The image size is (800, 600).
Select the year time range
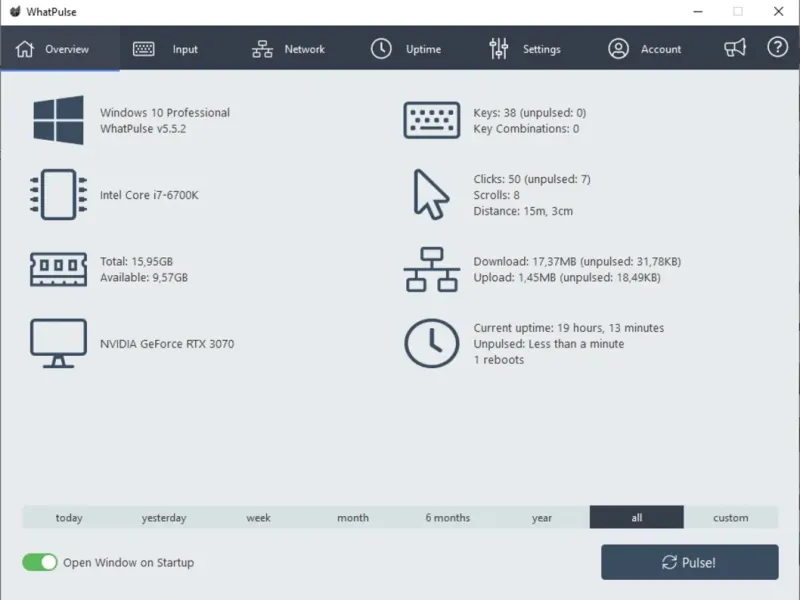(542, 517)
